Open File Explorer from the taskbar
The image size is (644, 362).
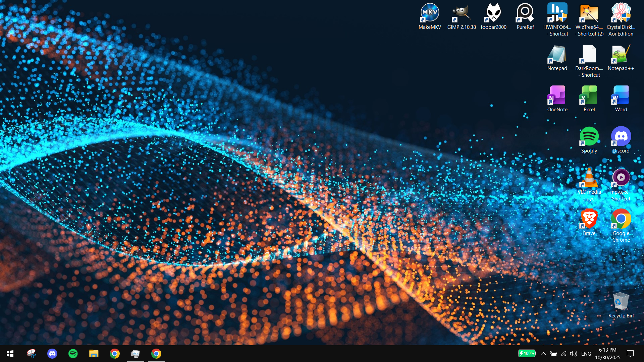click(94, 354)
